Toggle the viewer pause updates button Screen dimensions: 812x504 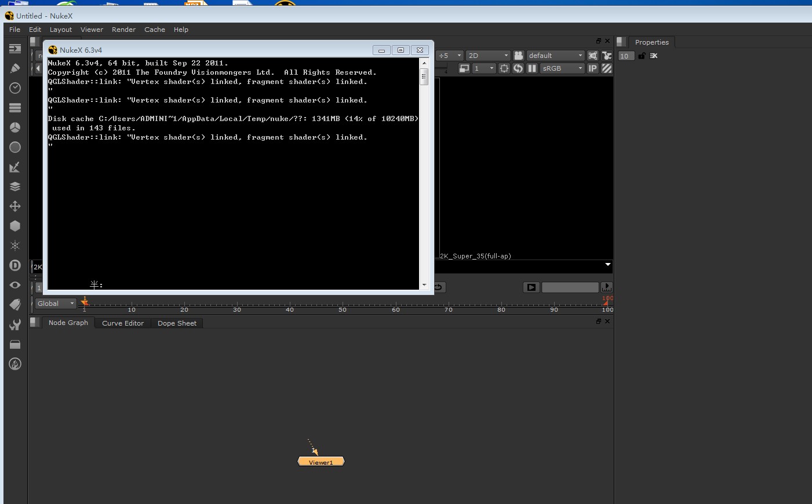pyautogui.click(x=531, y=68)
